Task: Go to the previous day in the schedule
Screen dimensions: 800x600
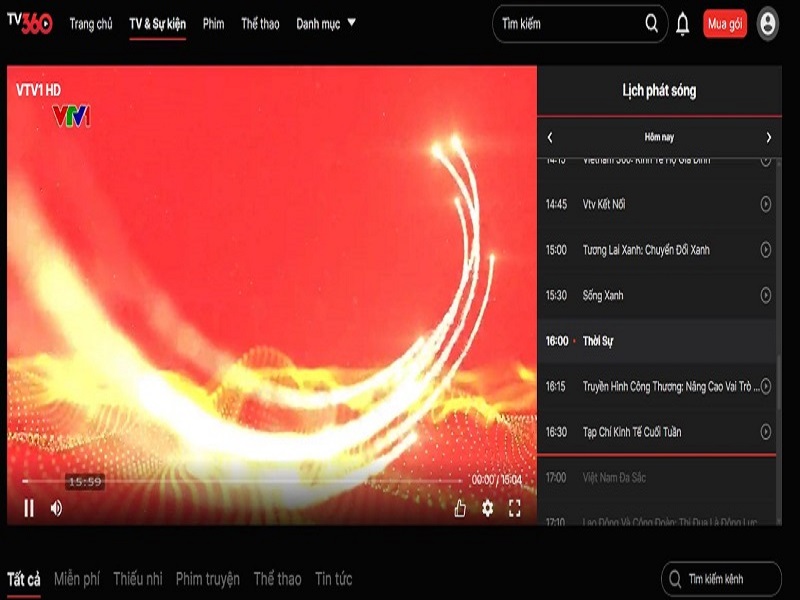Action: pos(550,138)
